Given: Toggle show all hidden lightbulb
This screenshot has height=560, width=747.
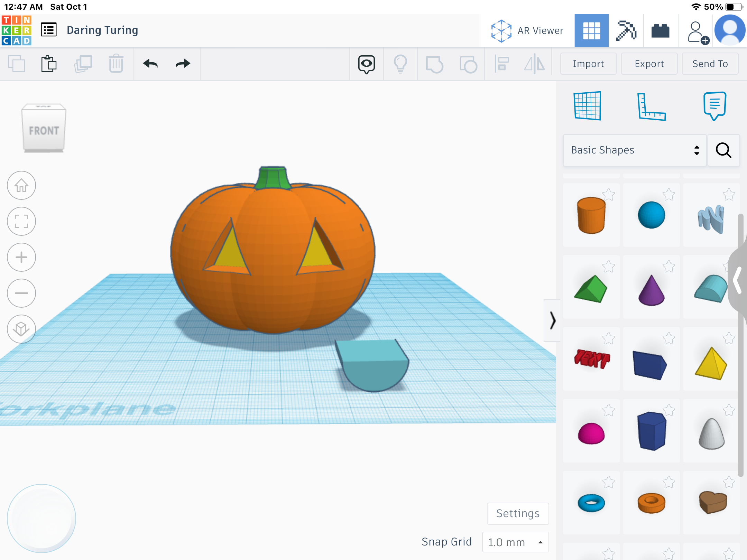Looking at the screenshot, I should [x=400, y=64].
